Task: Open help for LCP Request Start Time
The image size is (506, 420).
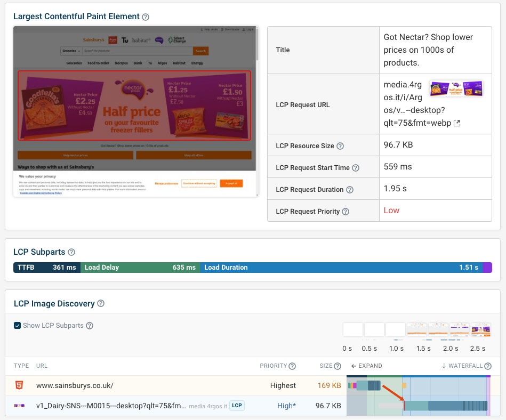Action: (356, 168)
